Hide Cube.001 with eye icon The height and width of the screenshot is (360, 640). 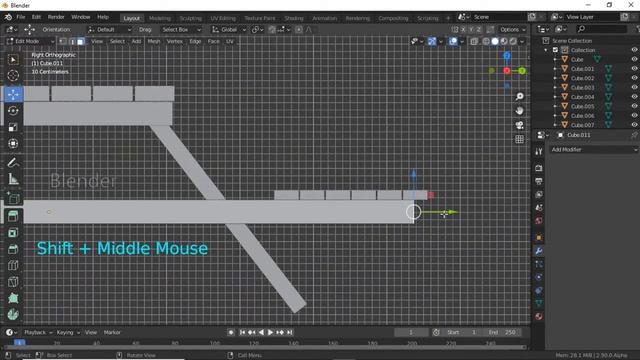coord(634,69)
